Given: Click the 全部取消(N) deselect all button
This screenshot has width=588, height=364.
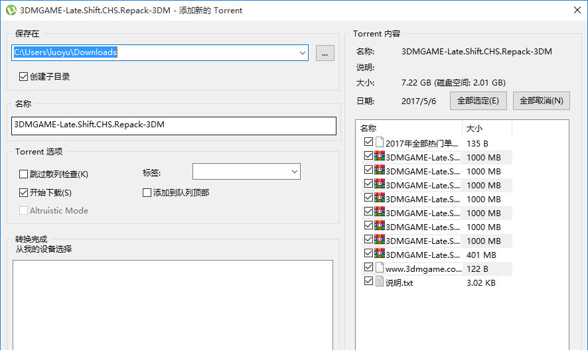Looking at the screenshot, I should pyautogui.click(x=541, y=101).
